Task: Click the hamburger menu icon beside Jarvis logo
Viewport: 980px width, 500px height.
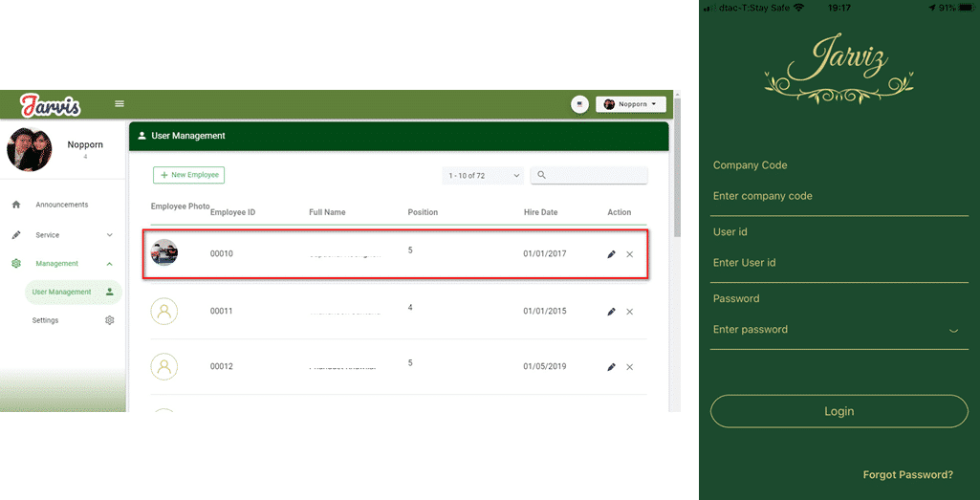Action: pos(120,103)
